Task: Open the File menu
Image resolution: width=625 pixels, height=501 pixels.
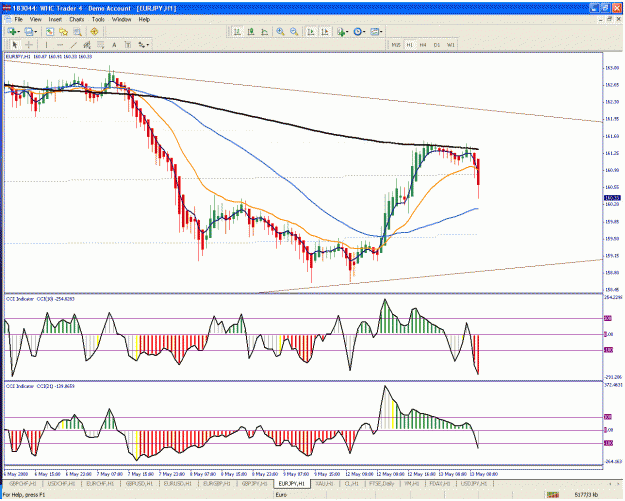Action: pyautogui.click(x=19, y=19)
